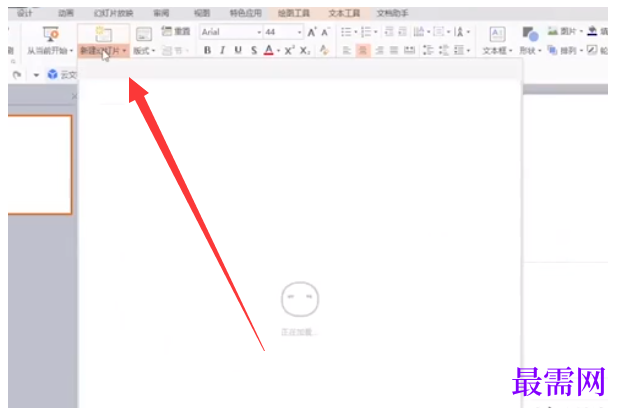The image size is (624, 413).
Task: Toggle italic formatting
Action: click(x=222, y=51)
